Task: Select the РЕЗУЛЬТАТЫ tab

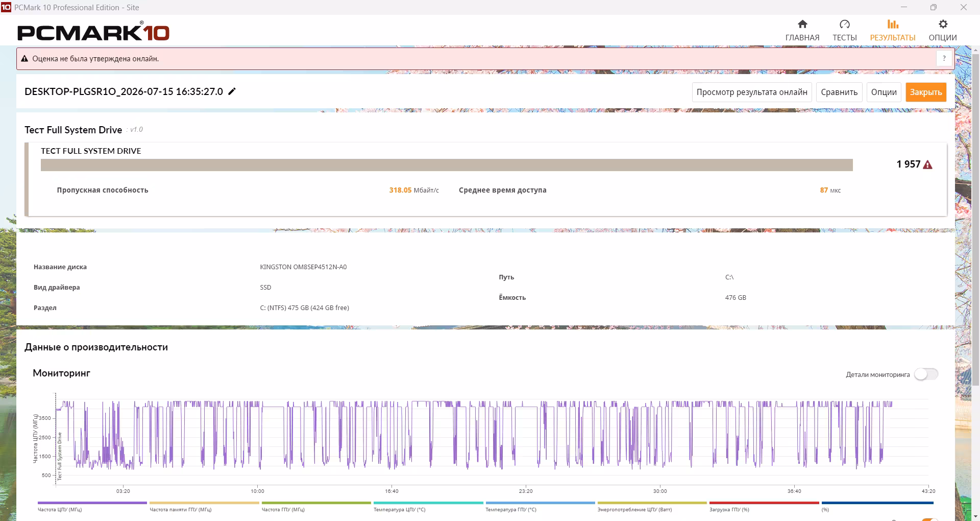Action: click(x=892, y=31)
